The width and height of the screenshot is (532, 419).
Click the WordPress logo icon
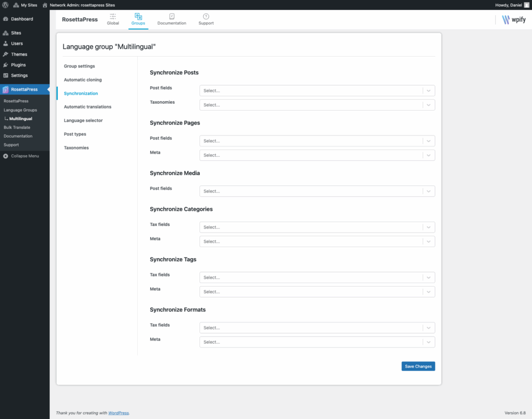pos(5,5)
